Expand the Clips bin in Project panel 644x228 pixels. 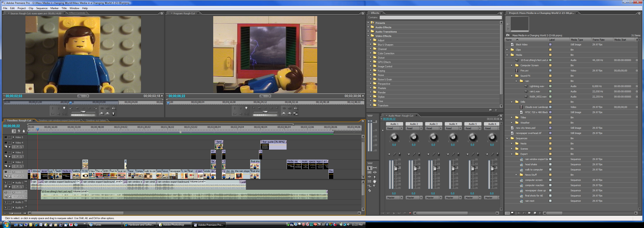tap(507, 50)
